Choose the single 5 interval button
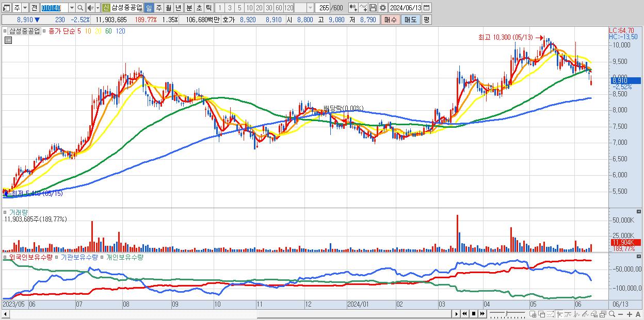644x320 pixels. point(239,8)
